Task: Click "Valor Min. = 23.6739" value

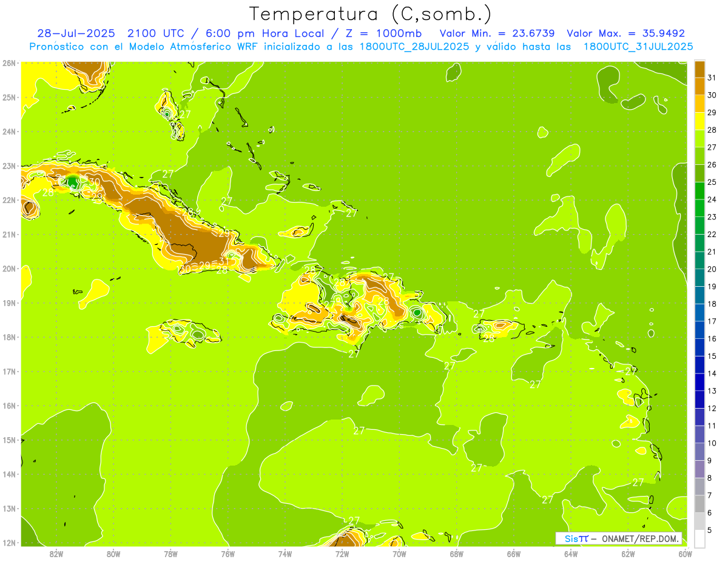Action: point(497,33)
